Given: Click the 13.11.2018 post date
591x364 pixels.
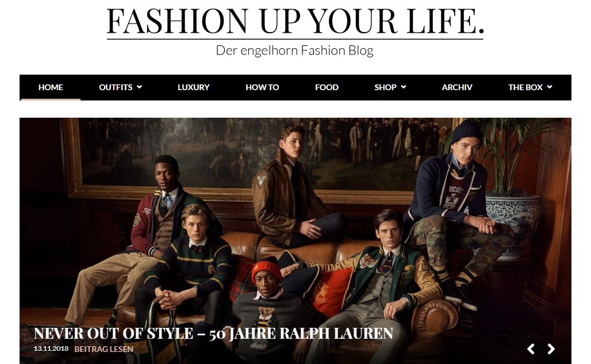Looking at the screenshot, I should click(51, 348).
